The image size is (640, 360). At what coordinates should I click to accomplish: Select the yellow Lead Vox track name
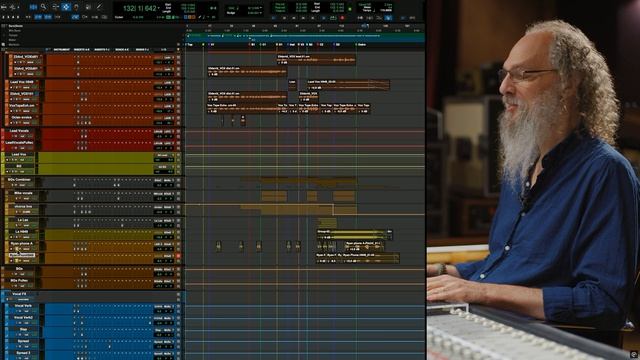(19, 155)
